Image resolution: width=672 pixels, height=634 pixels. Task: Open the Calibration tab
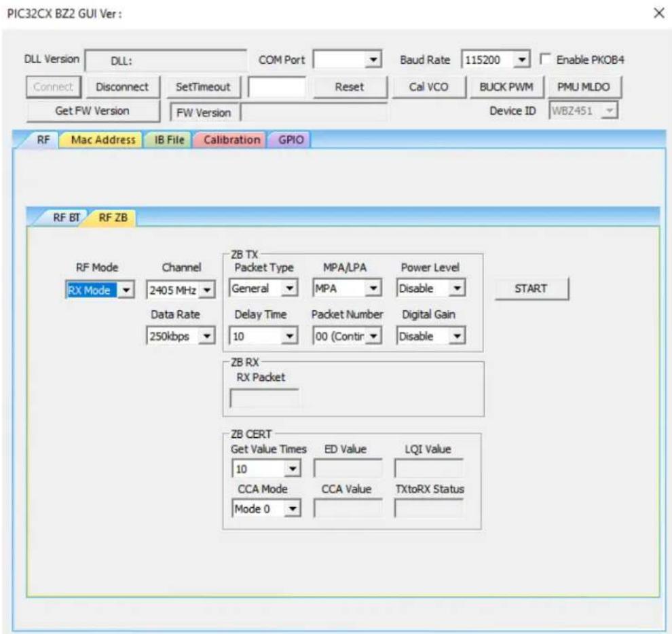(x=231, y=140)
